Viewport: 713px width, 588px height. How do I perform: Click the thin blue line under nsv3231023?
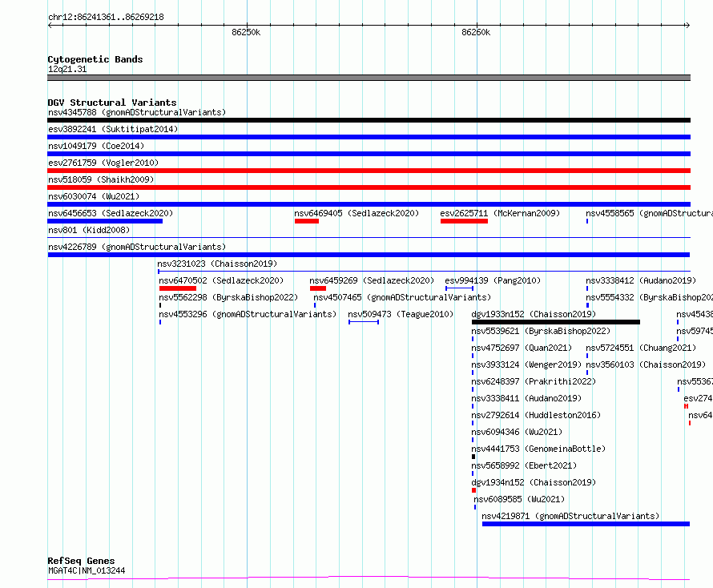[x=424, y=272]
